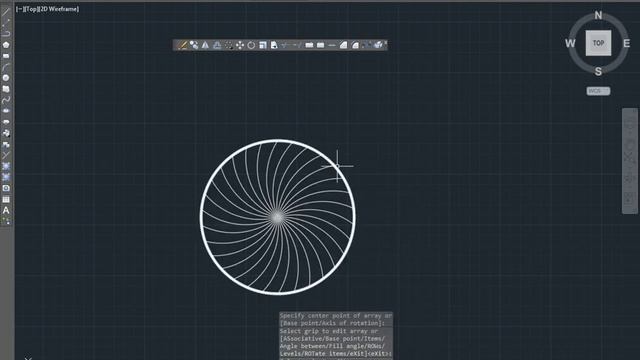640x360 pixels.
Task: Click the W compass direction on ViewCube
Action: pos(570,43)
